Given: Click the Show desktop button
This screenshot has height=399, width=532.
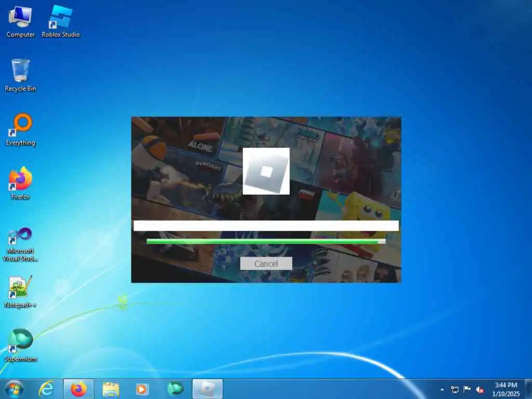Looking at the screenshot, I should coord(528,389).
